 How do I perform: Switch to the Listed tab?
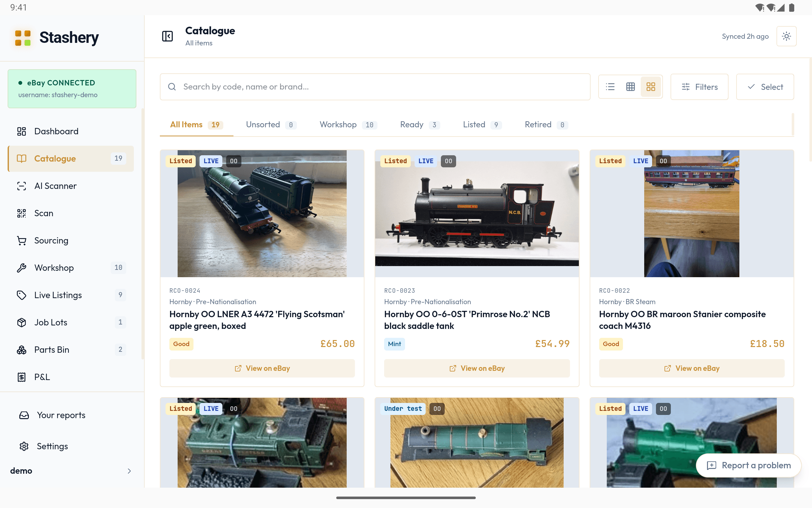pyautogui.click(x=482, y=125)
